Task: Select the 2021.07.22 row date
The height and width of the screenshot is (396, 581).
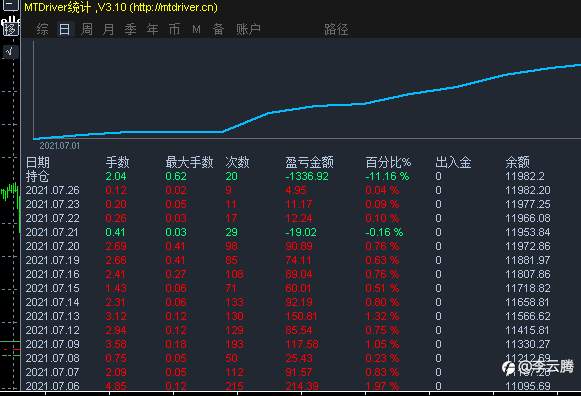Action: pos(52,218)
